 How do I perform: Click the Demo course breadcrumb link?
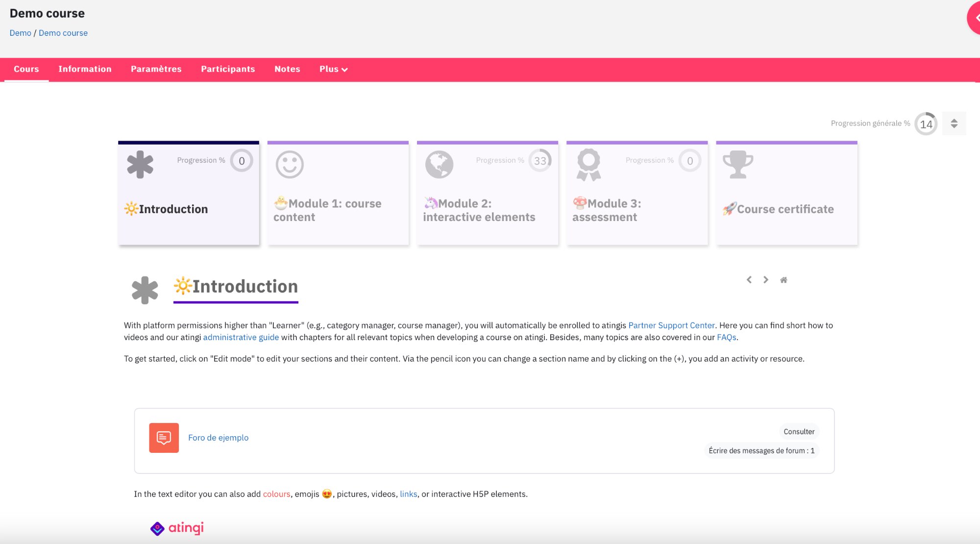[63, 33]
